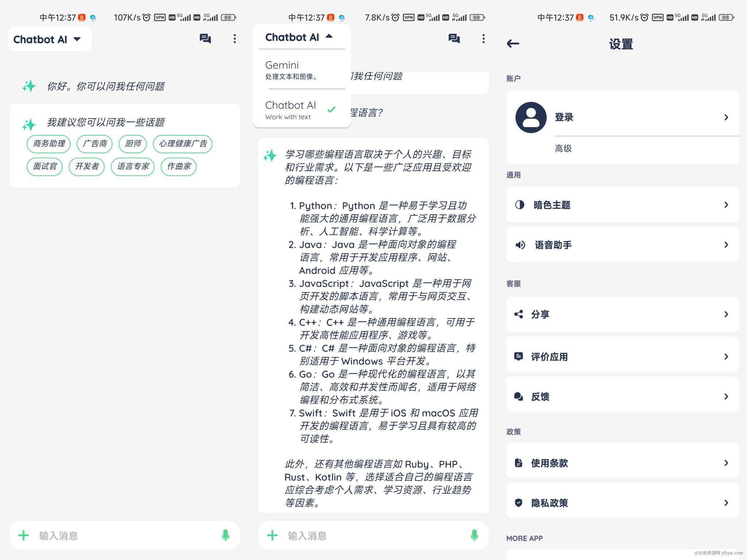747x560 pixels.
Task: Open chevron next to 登录
Action: tap(726, 117)
